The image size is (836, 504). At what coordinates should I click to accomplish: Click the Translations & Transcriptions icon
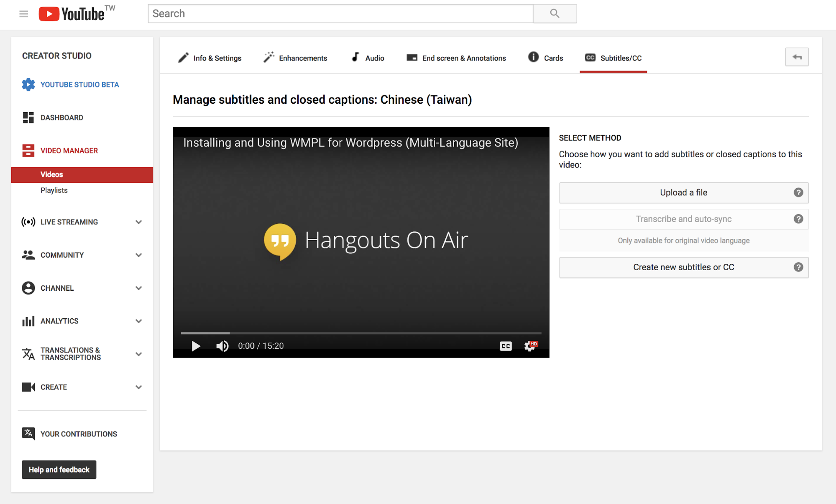tap(28, 354)
